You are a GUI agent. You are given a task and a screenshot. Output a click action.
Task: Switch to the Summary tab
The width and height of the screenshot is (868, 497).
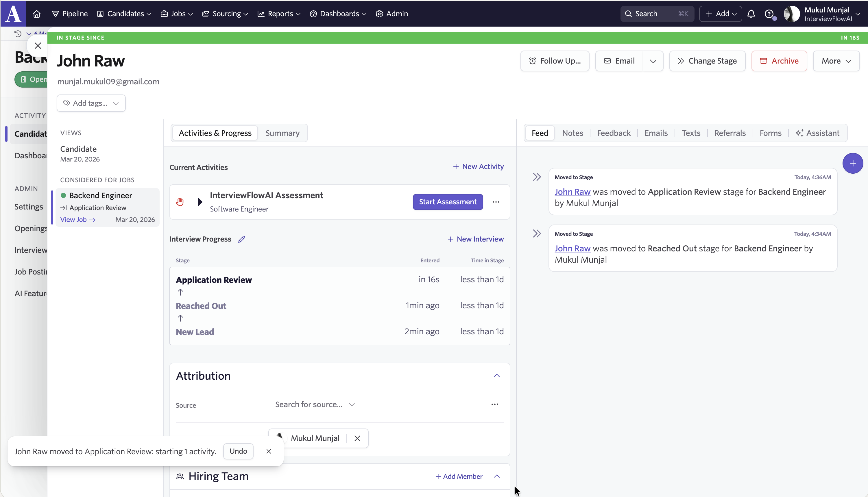point(282,133)
